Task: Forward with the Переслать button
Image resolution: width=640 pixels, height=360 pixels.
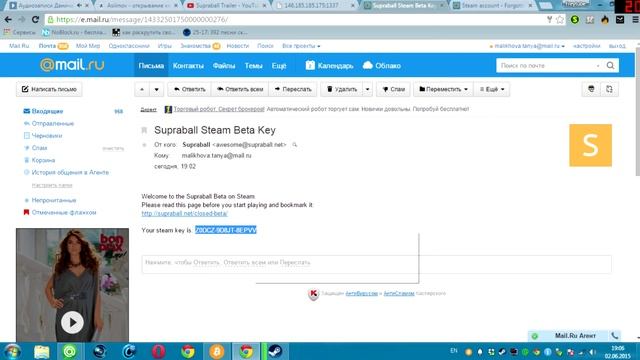Action: [x=293, y=89]
